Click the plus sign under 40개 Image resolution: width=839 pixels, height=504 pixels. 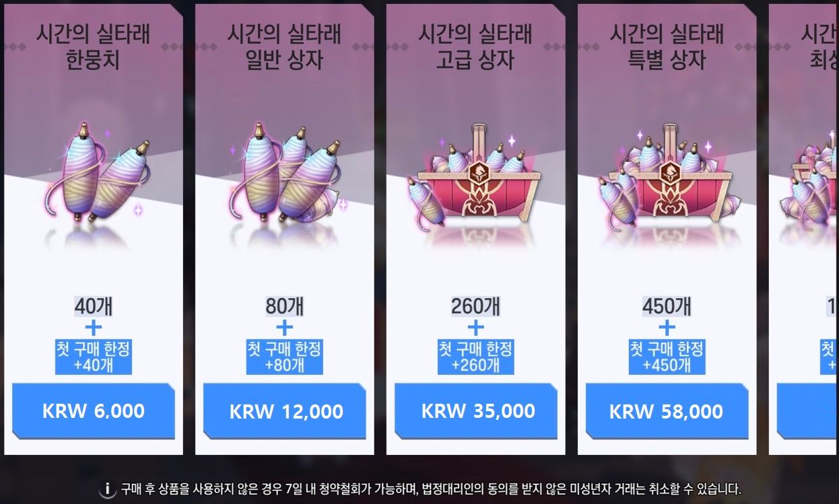tap(94, 328)
